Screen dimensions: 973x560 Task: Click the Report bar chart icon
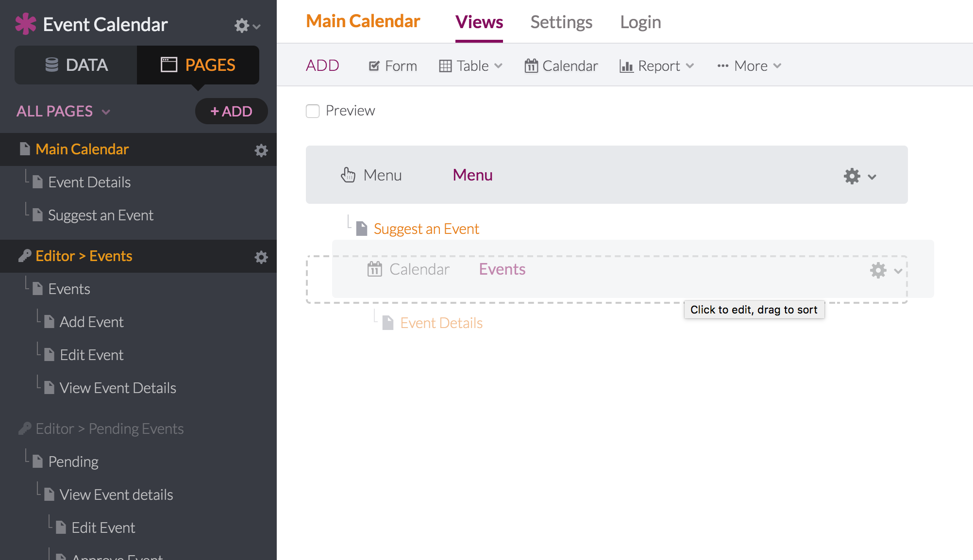(x=626, y=66)
